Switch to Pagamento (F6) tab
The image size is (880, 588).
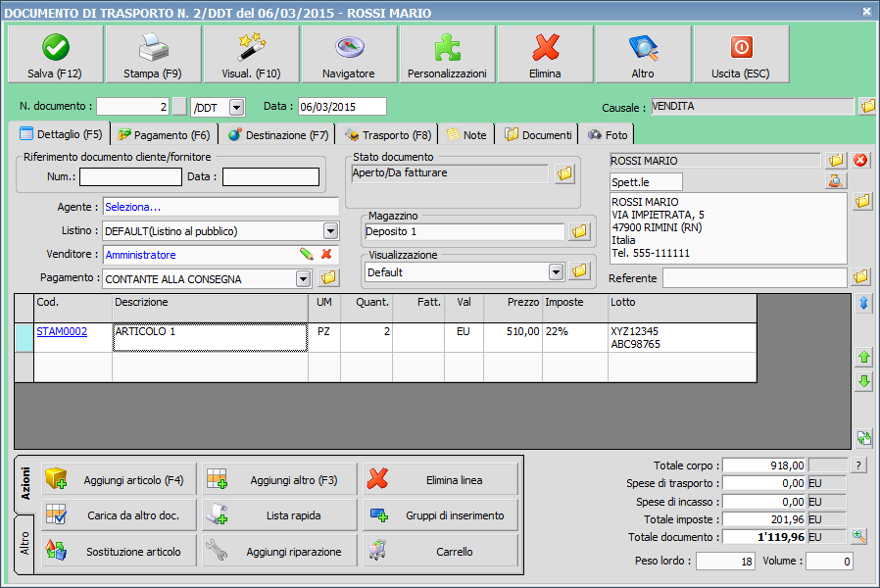(164, 135)
